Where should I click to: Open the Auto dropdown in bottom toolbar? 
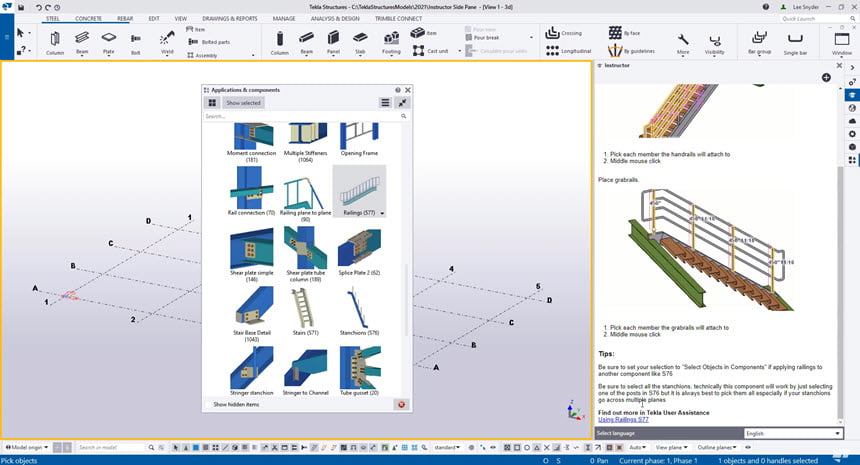point(637,447)
